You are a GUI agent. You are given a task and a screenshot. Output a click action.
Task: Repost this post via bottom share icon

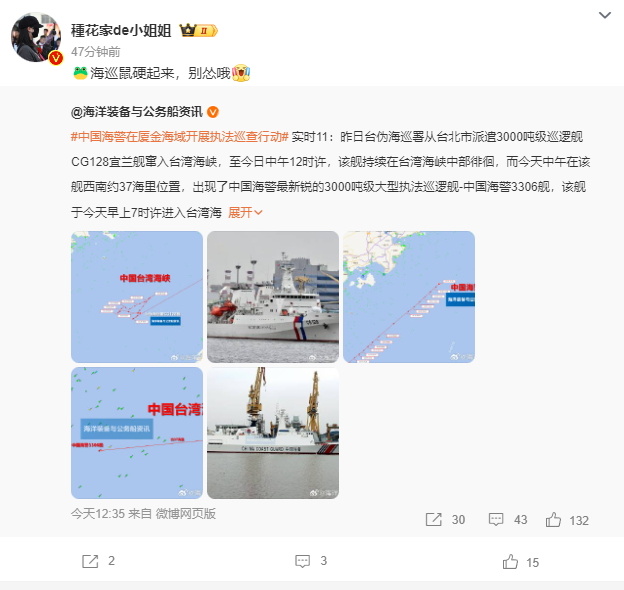click(x=98, y=561)
